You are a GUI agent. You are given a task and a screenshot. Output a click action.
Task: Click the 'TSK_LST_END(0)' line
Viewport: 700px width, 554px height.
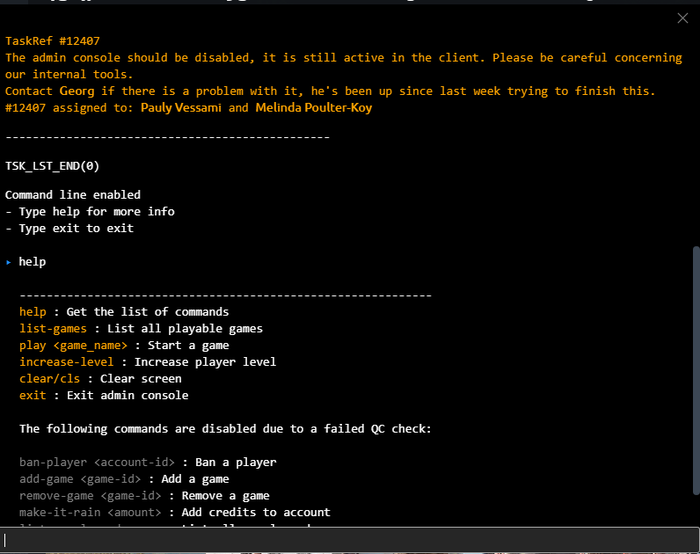(x=52, y=166)
